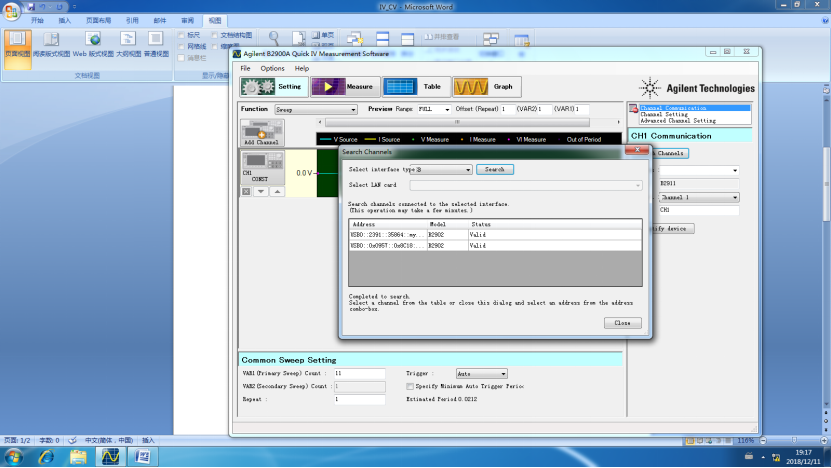The height and width of the screenshot is (468, 831).
Task: Open the 引用 tab in Word ribbon
Action: [x=132, y=21]
